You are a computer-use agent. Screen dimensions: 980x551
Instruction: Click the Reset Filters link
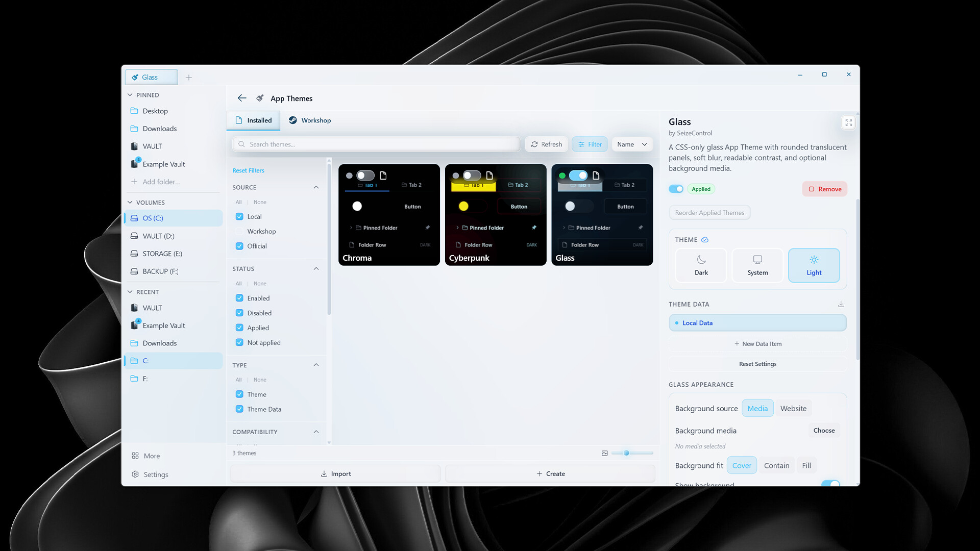(x=248, y=170)
